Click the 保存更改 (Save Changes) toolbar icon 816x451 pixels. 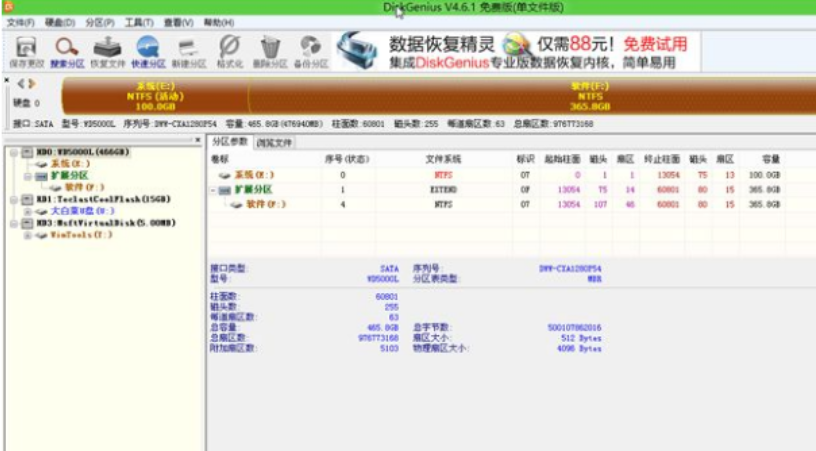(27, 52)
